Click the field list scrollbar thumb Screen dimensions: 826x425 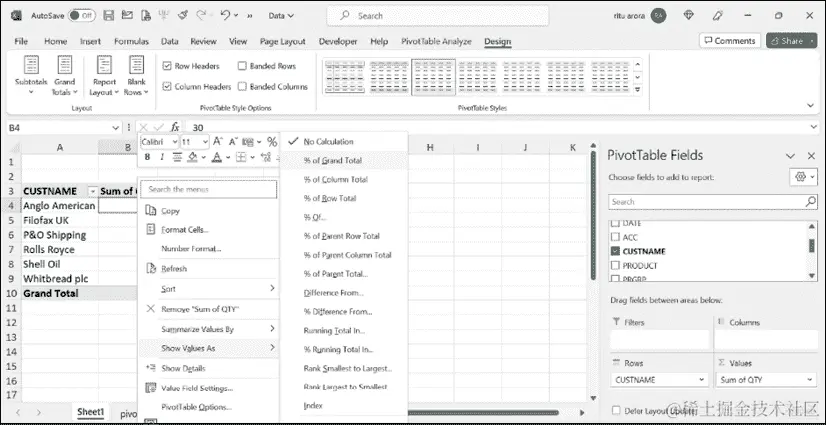812,245
